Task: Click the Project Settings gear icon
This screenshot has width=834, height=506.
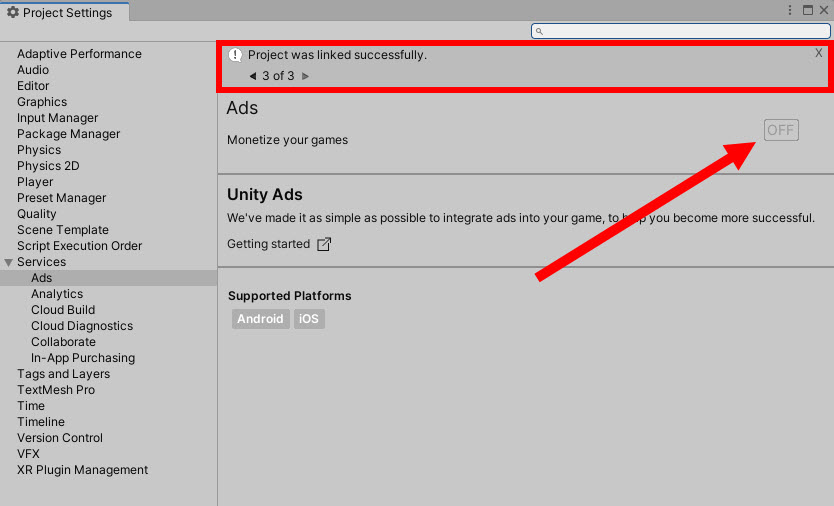Action: (x=13, y=12)
